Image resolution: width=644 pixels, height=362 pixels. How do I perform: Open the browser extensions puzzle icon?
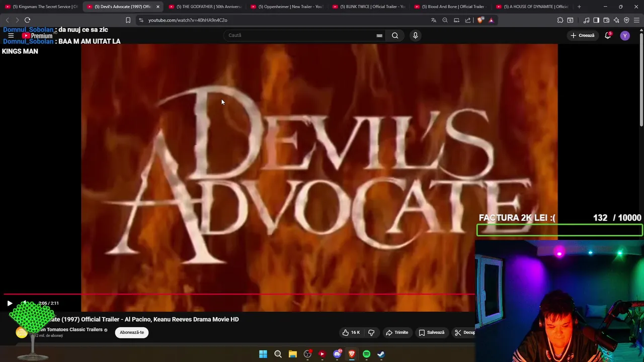(x=560, y=20)
